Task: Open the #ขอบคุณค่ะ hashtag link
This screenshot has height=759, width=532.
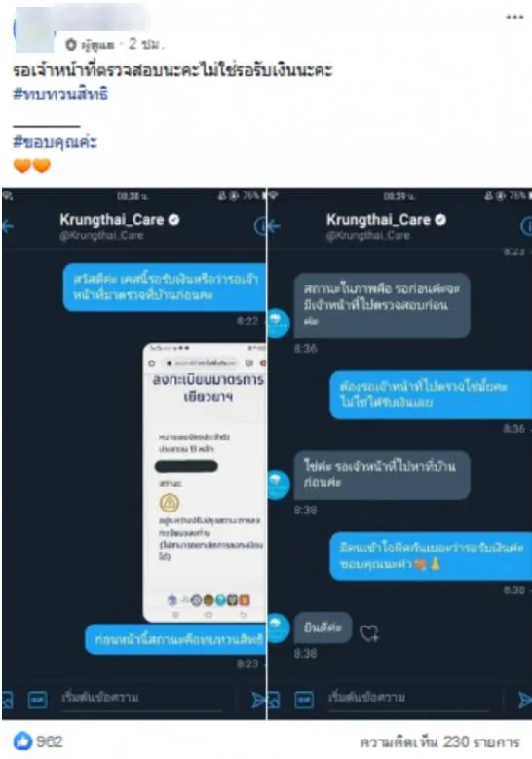Action: click(56, 142)
